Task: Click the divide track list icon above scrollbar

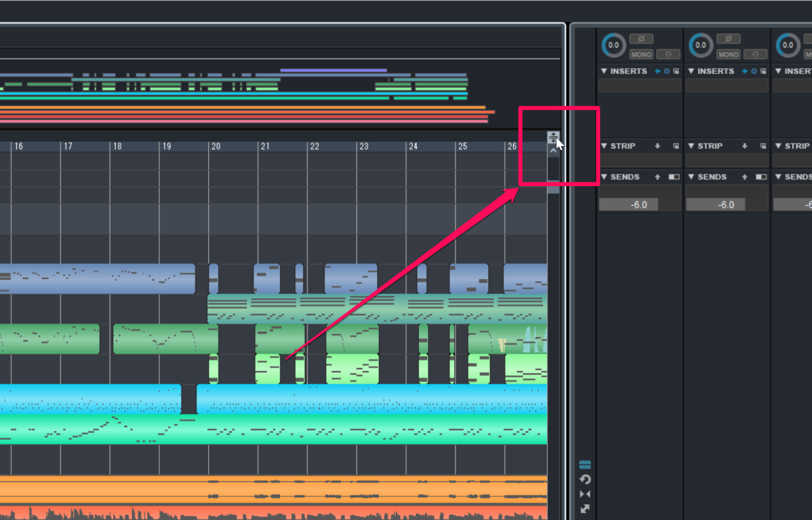Action: click(x=552, y=137)
